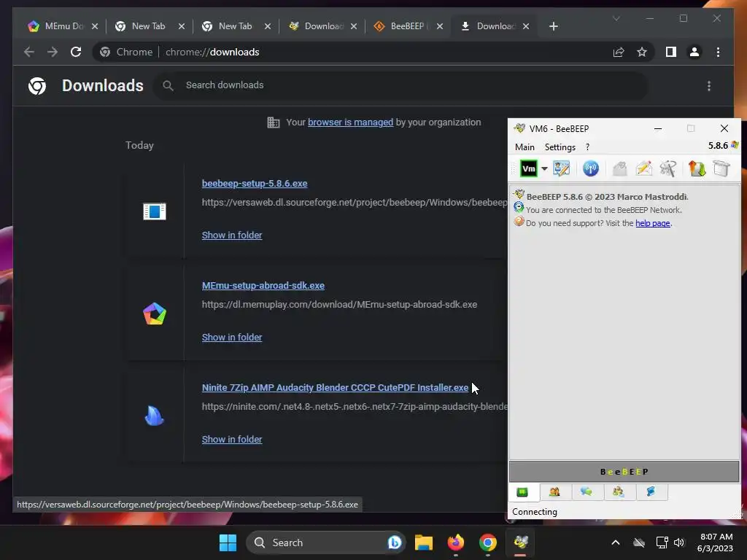
Task: Click the write message envelope with pencil icon
Action: (644, 168)
